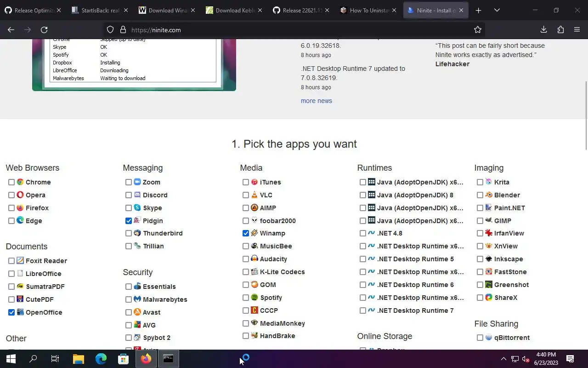Uncheck the Winamp checkbox
The width and height of the screenshot is (588, 368).
coord(246,233)
